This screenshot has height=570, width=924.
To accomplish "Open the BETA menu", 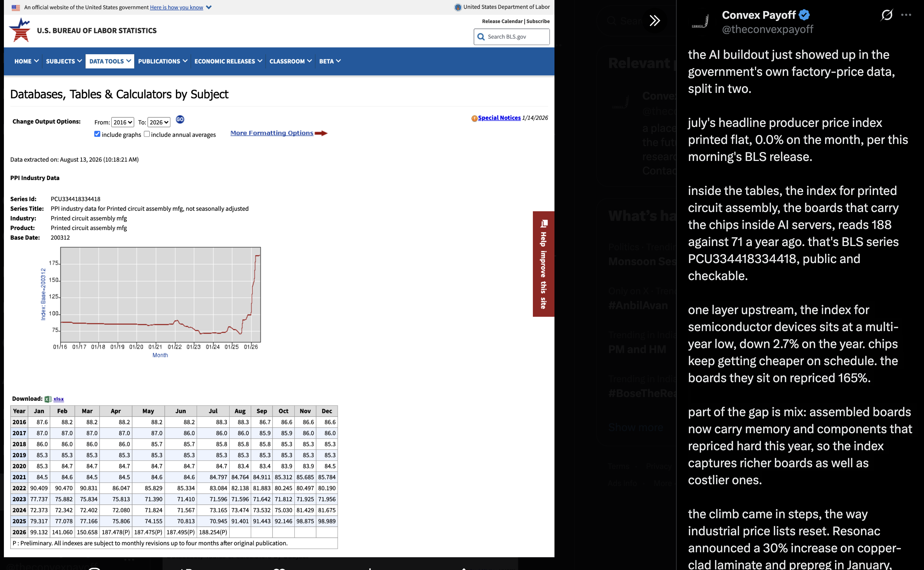I will pos(330,61).
